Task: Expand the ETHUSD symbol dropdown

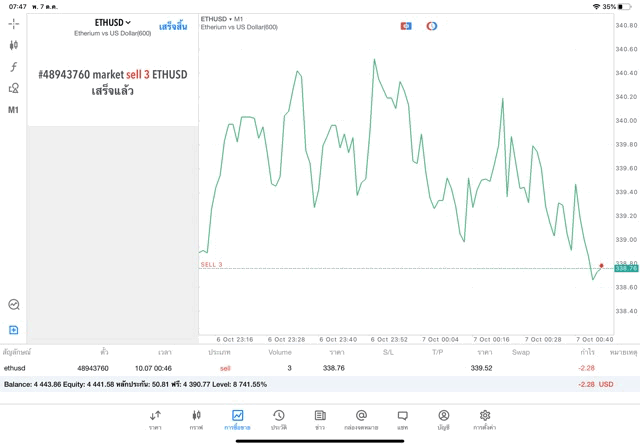Action: 113,22
